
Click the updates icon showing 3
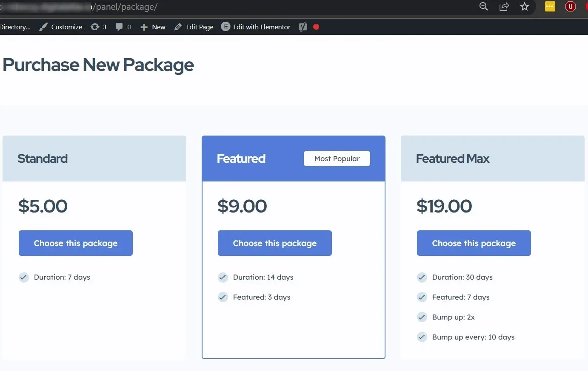pyautogui.click(x=98, y=27)
